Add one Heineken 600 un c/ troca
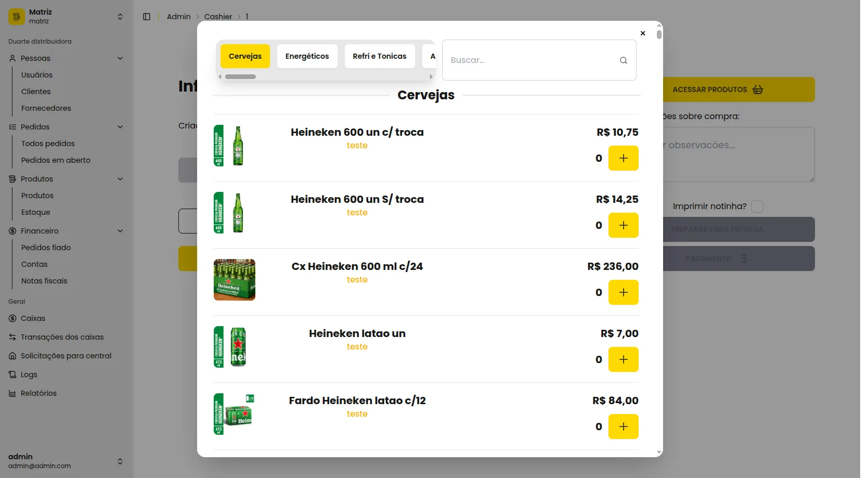 623,158
